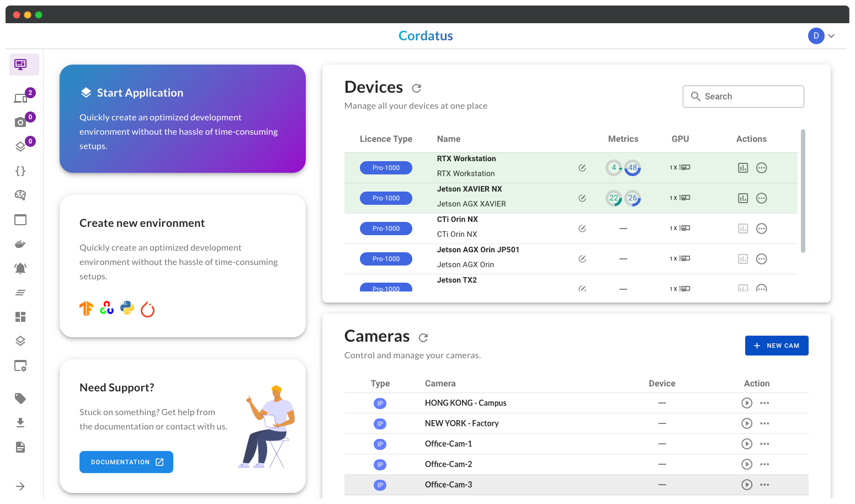Image resolution: width=855 pixels, height=504 pixels.
Task: Open the user account dropdown chevron
Action: tap(831, 36)
